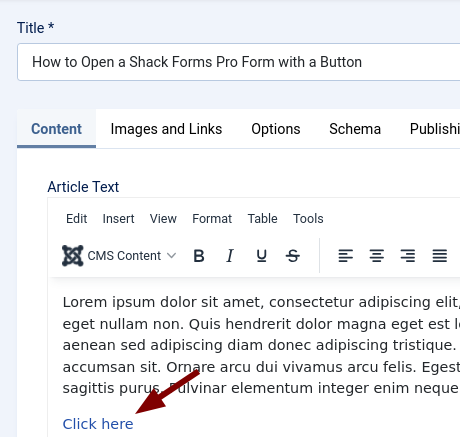
Task: Align text right
Action: [x=408, y=256]
